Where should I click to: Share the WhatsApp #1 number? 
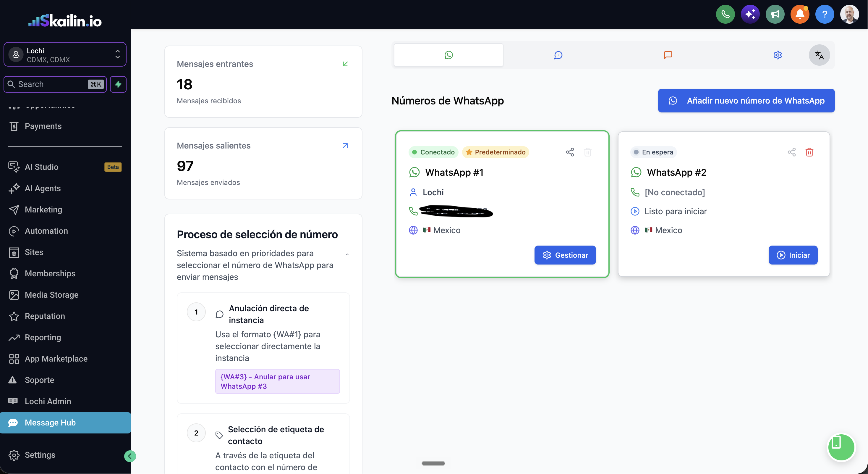pos(570,152)
